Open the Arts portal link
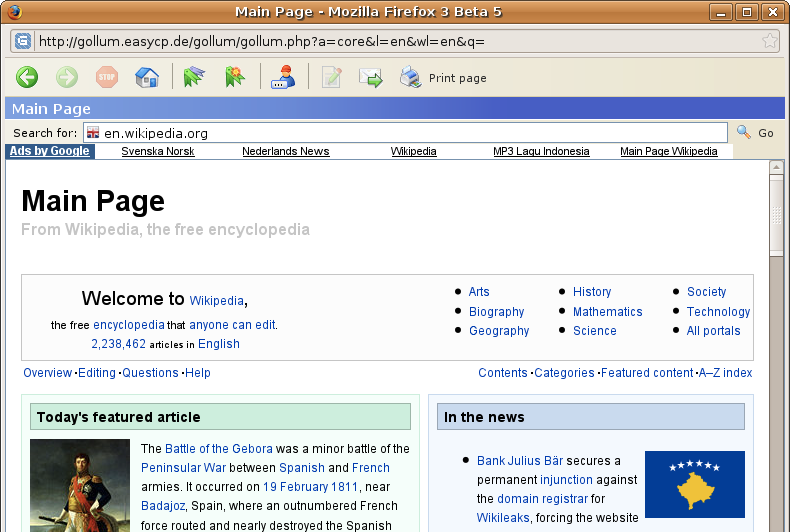Image resolution: width=790 pixels, height=532 pixels. tap(479, 292)
